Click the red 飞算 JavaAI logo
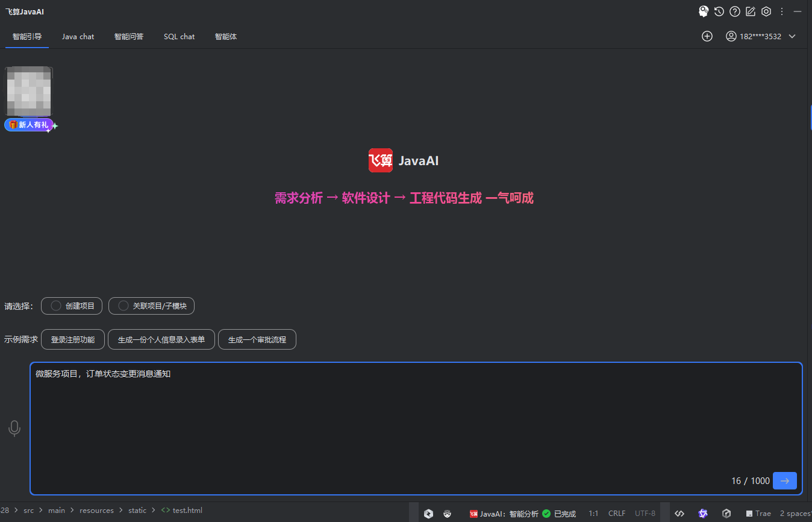The width and height of the screenshot is (812, 522). click(x=381, y=160)
